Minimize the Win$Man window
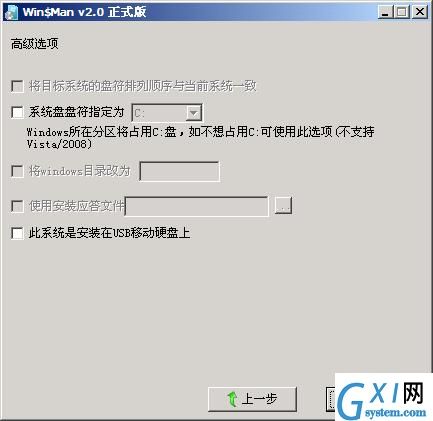The width and height of the screenshot is (433, 421). 385,12
